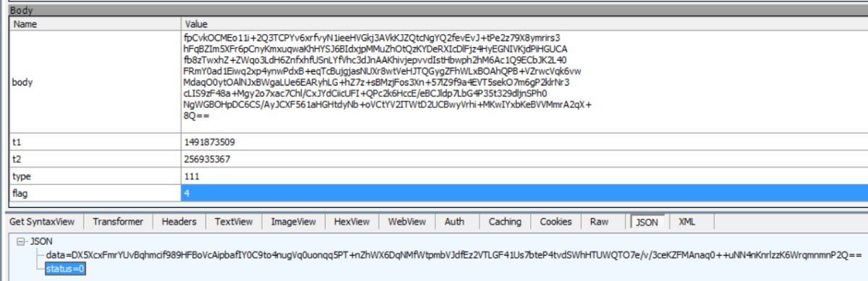Click the highlighted flag value 4
The width and height of the screenshot is (868, 281).
tap(524, 193)
